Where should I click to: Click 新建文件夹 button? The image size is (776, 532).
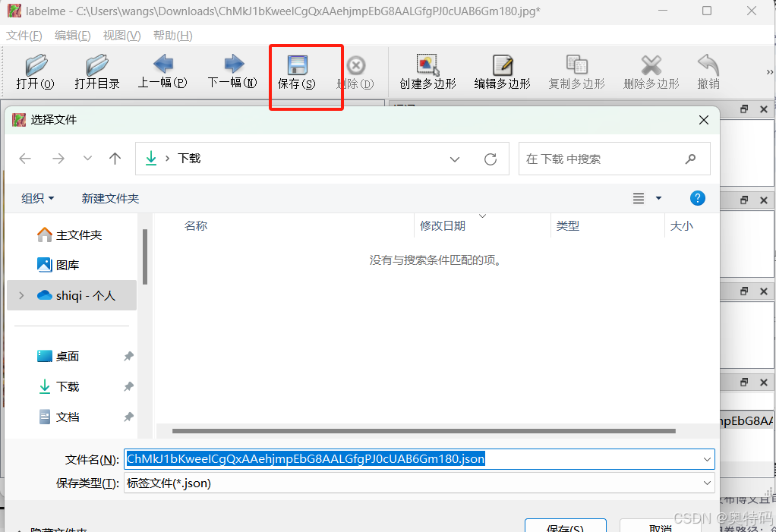click(110, 198)
